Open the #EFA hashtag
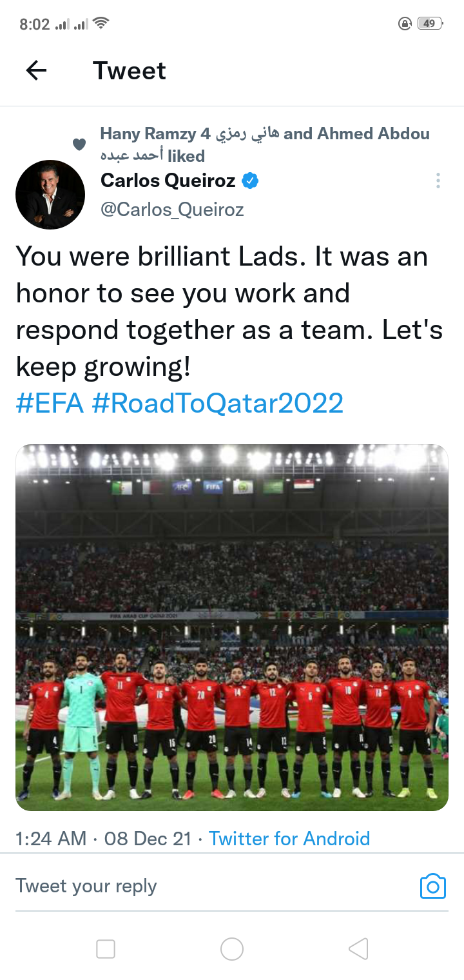 point(50,404)
